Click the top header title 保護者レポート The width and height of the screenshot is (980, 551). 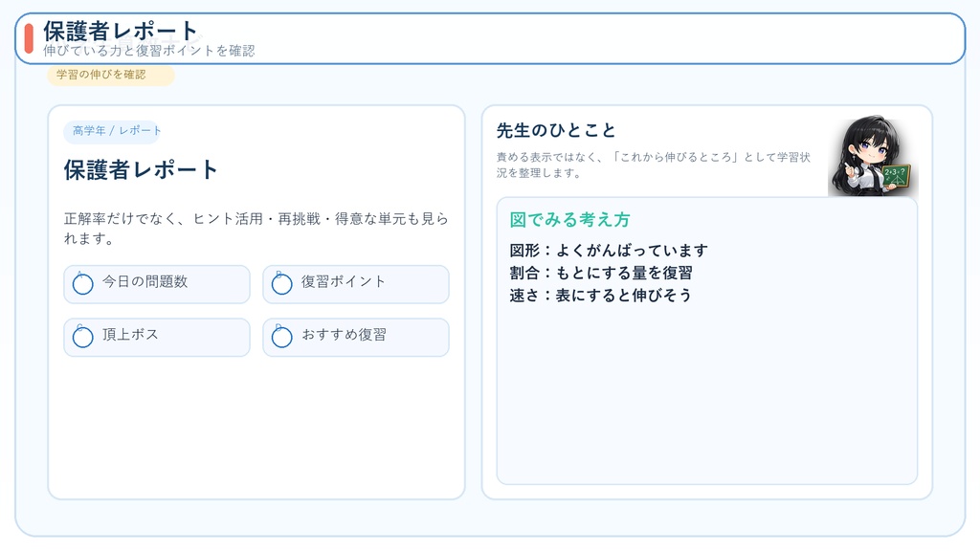121,31
